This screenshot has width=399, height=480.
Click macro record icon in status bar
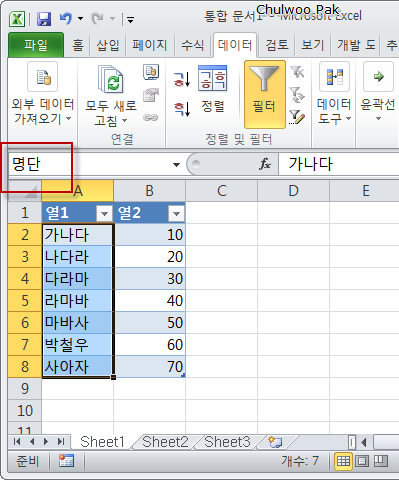coord(66,461)
